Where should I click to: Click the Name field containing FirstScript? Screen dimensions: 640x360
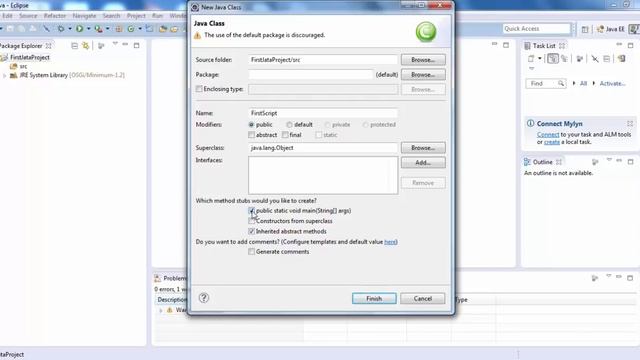(322, 113)
